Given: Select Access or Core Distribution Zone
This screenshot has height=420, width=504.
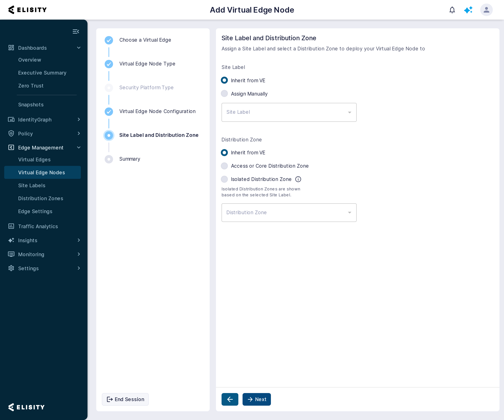Looking at the screenshot, I should tap(224, 166).
